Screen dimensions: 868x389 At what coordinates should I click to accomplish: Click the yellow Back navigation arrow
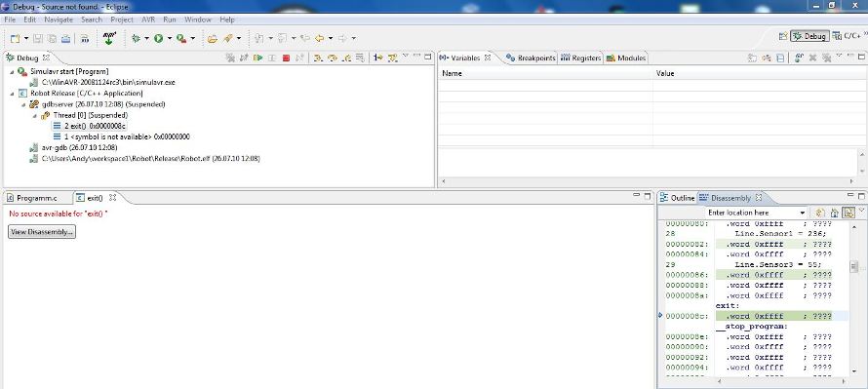(320, 38)
